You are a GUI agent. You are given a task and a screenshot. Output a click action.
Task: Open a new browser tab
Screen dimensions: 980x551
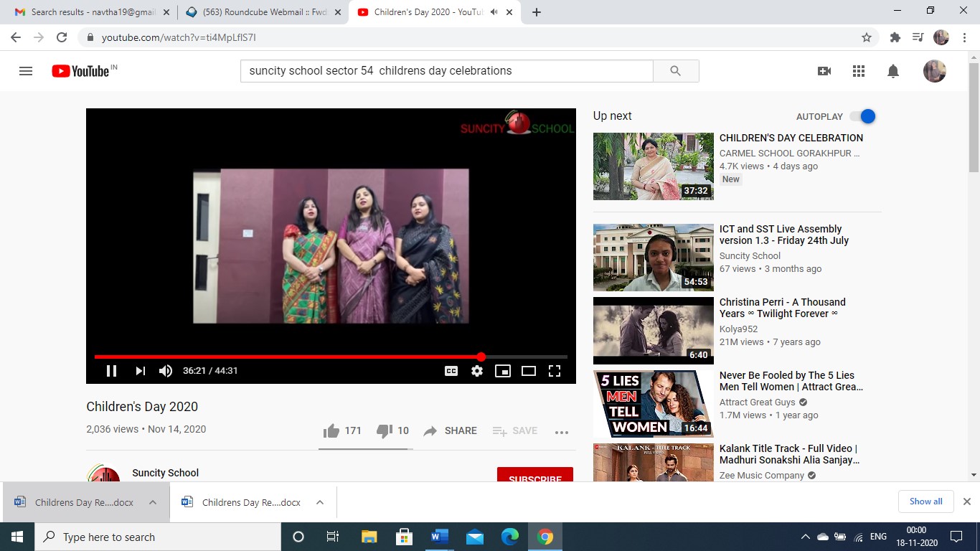pos(537,12)
